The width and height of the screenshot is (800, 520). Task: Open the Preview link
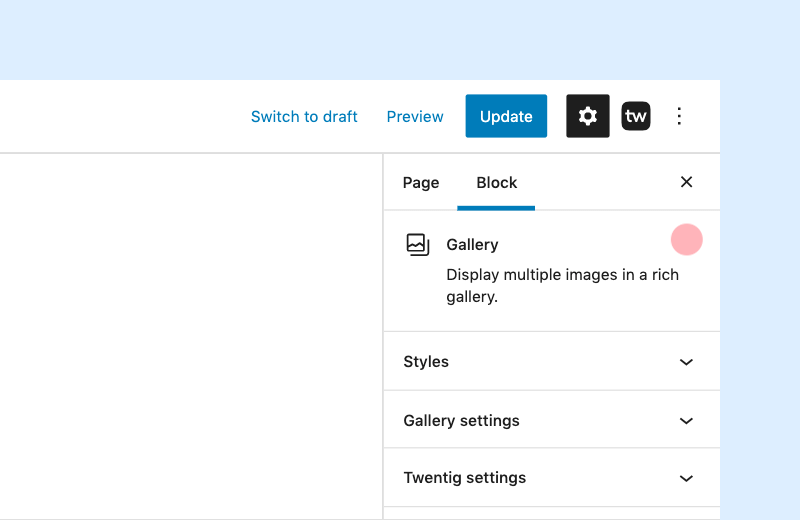tap(415, 116)
